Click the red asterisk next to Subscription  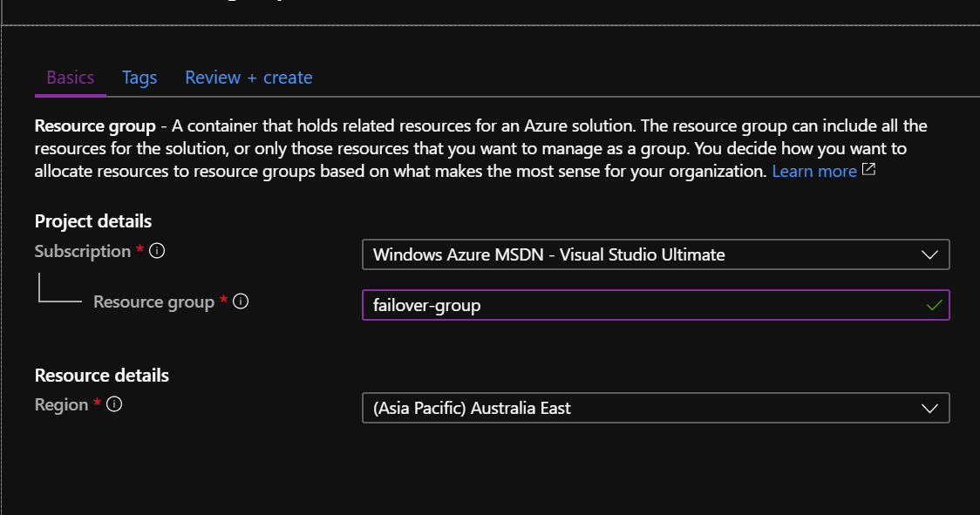pyautogui.click(x=142, y=248)
